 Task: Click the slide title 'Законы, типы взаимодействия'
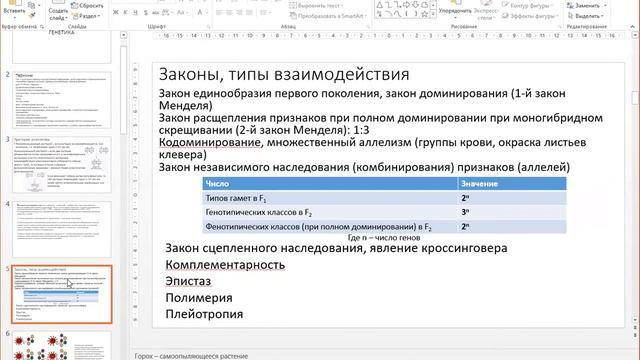pos(284,74)
